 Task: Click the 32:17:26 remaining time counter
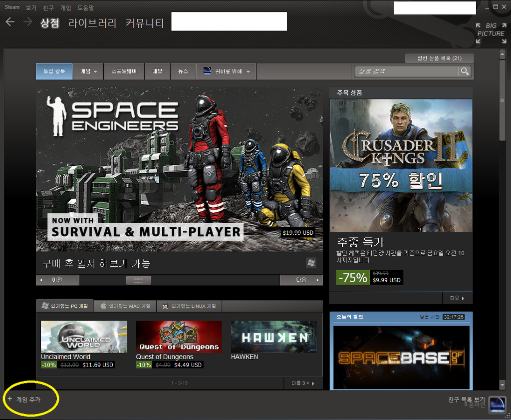click(x=454, y=317)
